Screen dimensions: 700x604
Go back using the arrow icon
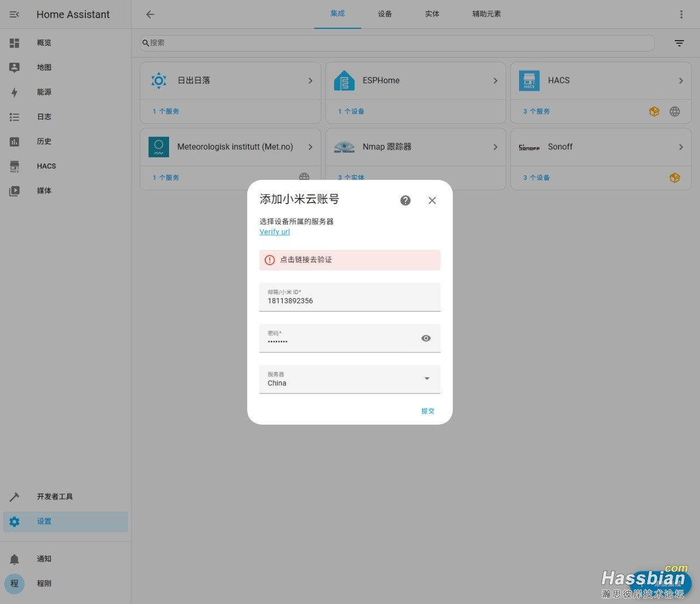150,15
